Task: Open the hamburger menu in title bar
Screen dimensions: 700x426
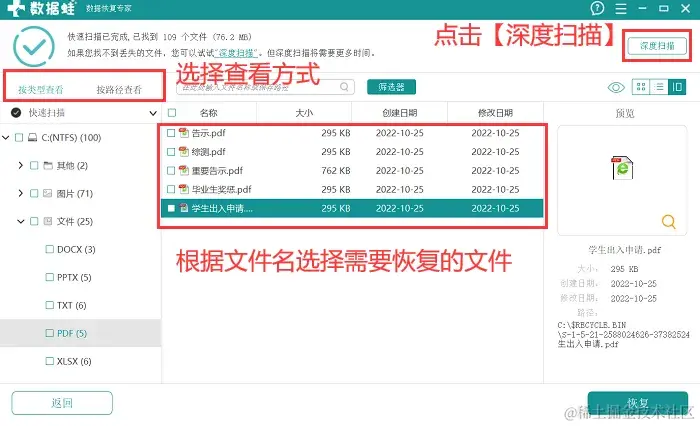Action: (x=621, y=8)
